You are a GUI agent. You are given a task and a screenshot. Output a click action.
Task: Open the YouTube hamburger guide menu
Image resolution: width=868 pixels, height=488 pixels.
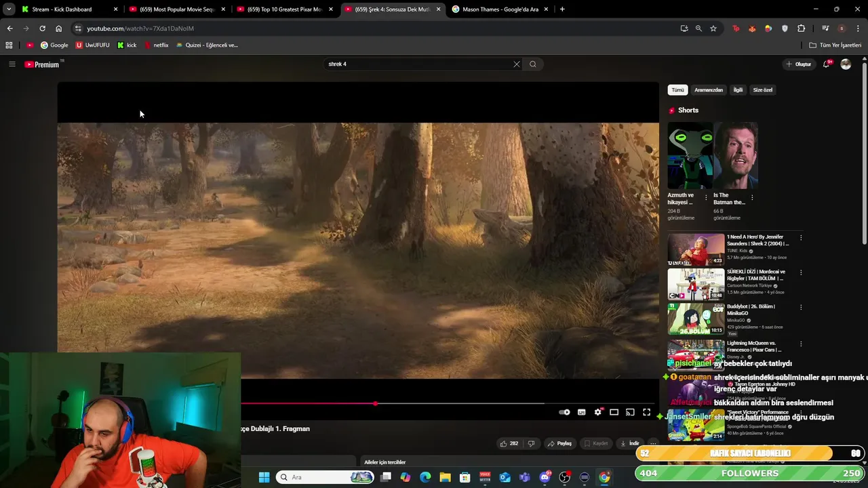pos(12,64)
